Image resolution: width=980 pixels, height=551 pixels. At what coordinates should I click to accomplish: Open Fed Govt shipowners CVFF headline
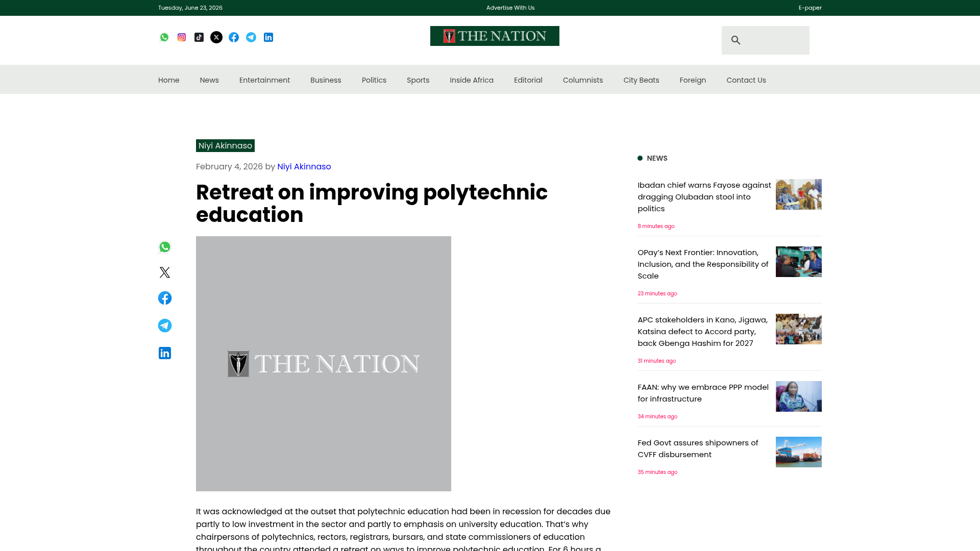click(x=698, y=448)
